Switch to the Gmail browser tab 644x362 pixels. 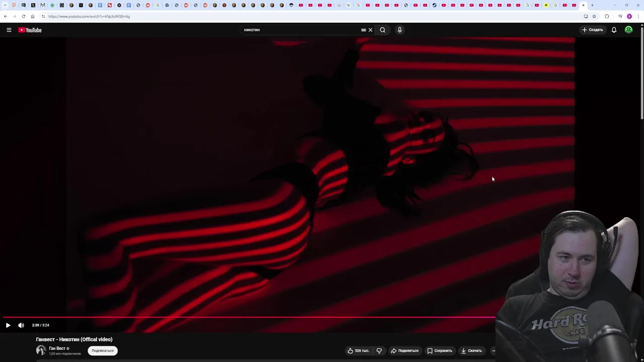(43, 6)
